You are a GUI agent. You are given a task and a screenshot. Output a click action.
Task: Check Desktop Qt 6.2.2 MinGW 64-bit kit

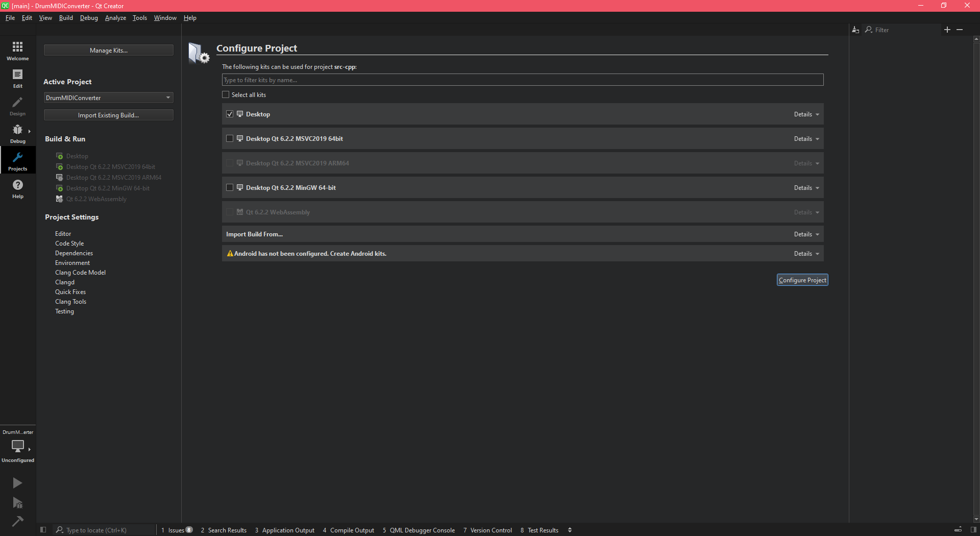coord(230,188)
